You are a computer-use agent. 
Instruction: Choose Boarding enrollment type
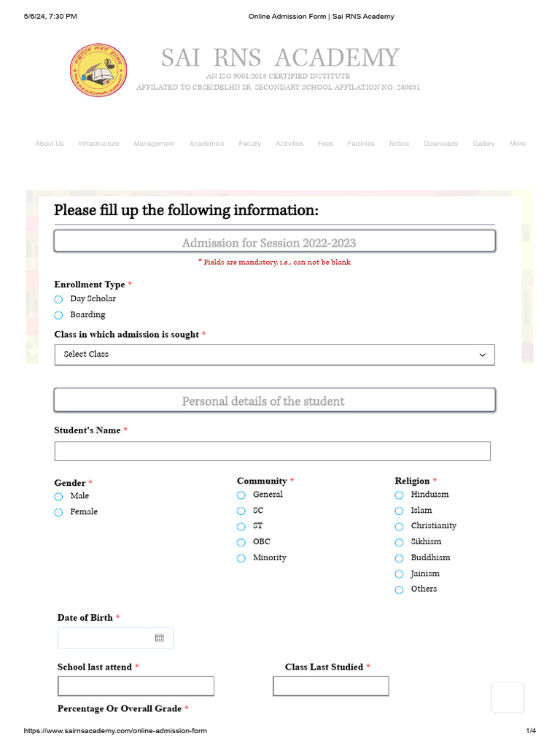click(58, 316)
